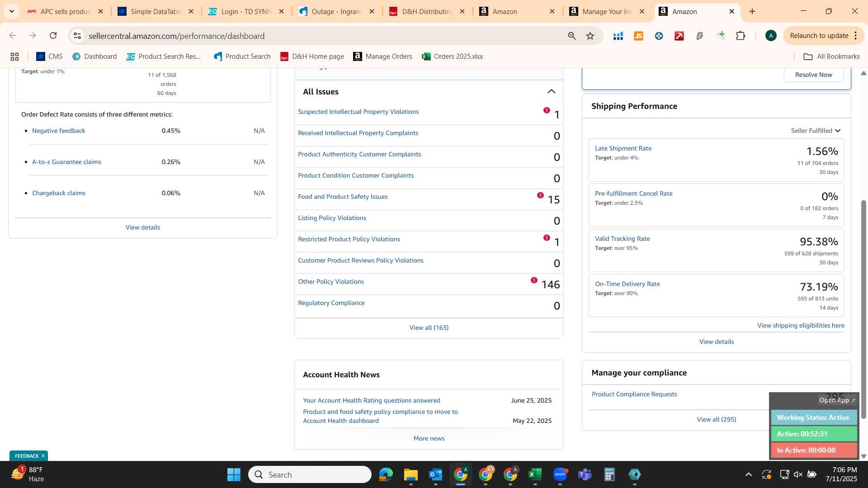The width and height of the screenshot is (868, 488).
Task: Open Chargeback claims link
Action: click(x=59, y=193)
